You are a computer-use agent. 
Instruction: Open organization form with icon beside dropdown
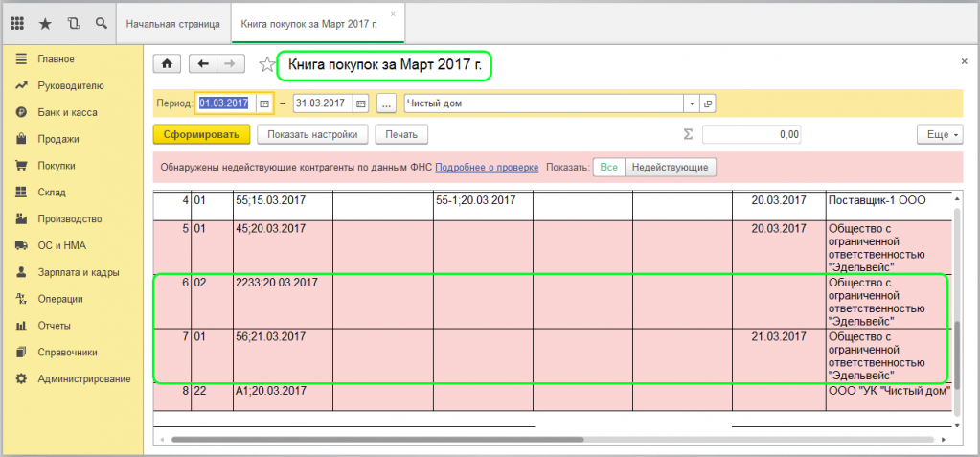pos(708,103)
